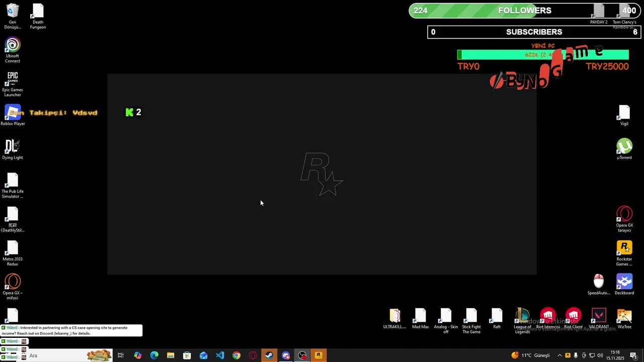The image size is (644, 362).
Task: Open the Outlook mail taskbar icon
Action: [x=203, y=355]
